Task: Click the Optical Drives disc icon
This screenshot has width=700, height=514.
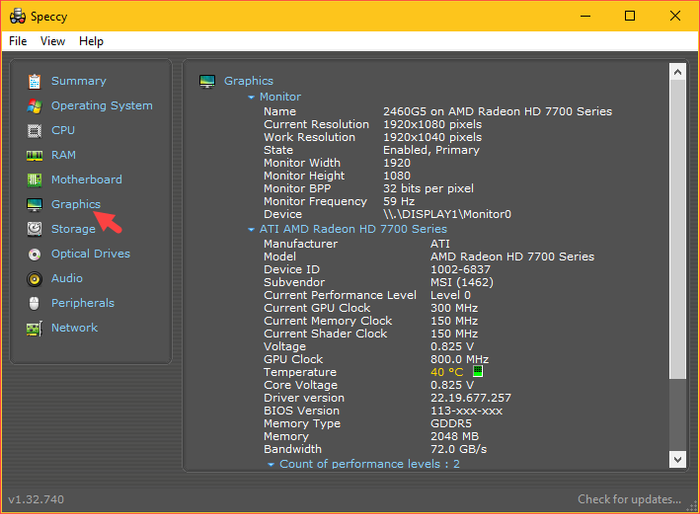Action: pyautogui.click(x=34, y=254)
